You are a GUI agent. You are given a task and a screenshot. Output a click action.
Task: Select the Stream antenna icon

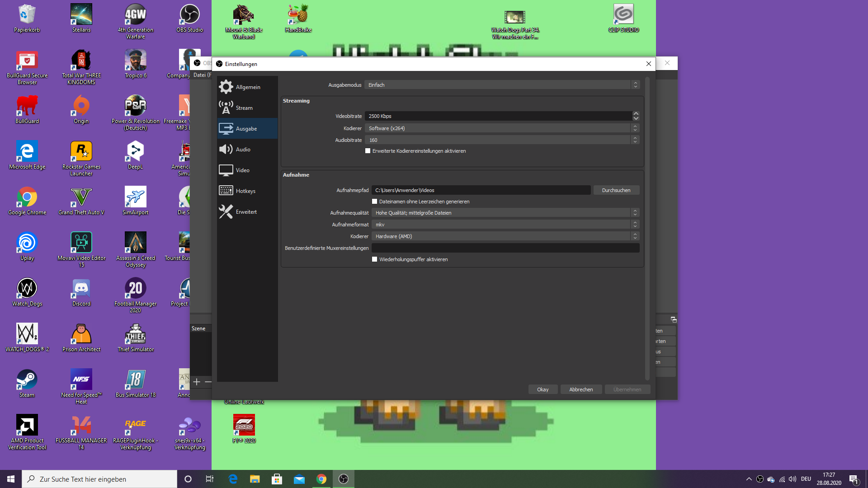tap(226, 108)
